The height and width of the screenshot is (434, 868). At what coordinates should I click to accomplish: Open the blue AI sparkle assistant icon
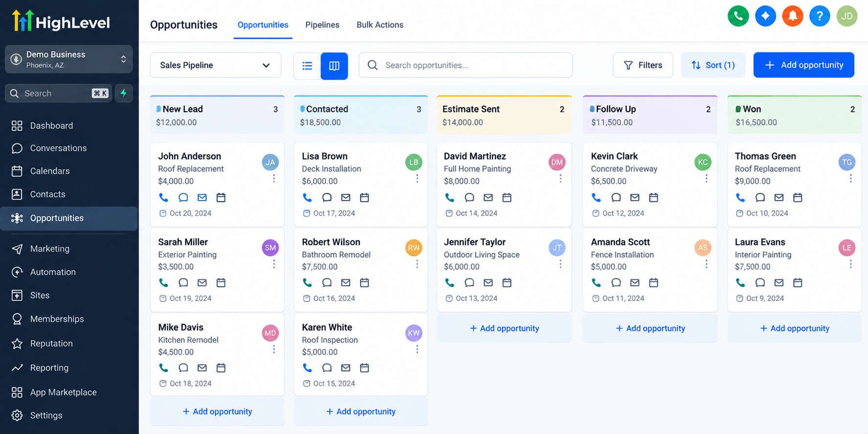765,16
